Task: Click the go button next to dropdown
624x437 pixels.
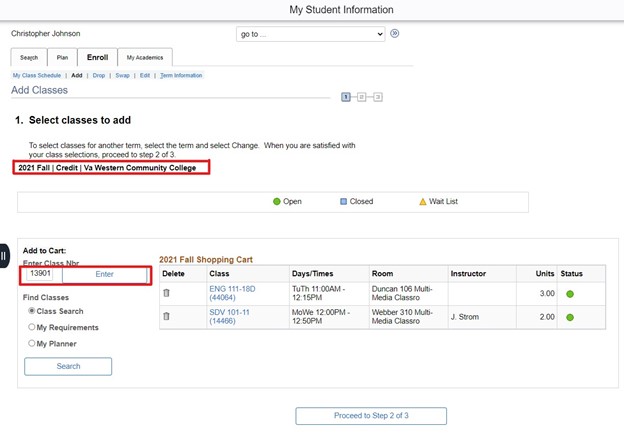Action: point(395,33)
